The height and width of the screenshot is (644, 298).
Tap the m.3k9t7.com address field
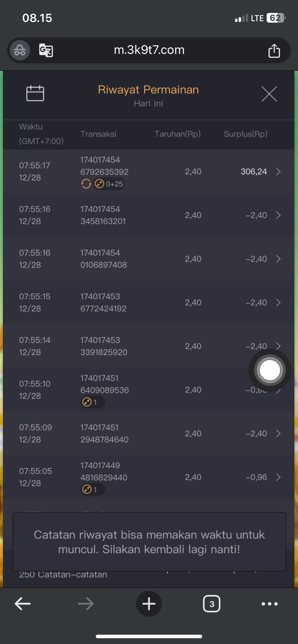(x=149, y=50)
